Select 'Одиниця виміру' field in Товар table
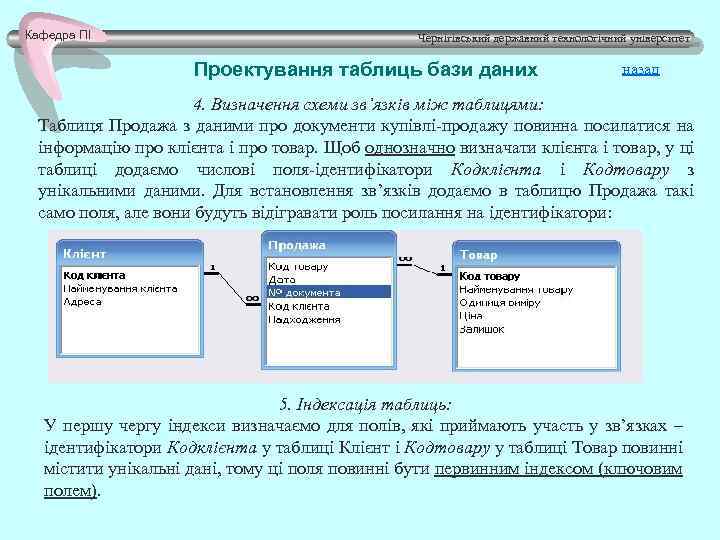The image size is (720, 540). (500, 303)
